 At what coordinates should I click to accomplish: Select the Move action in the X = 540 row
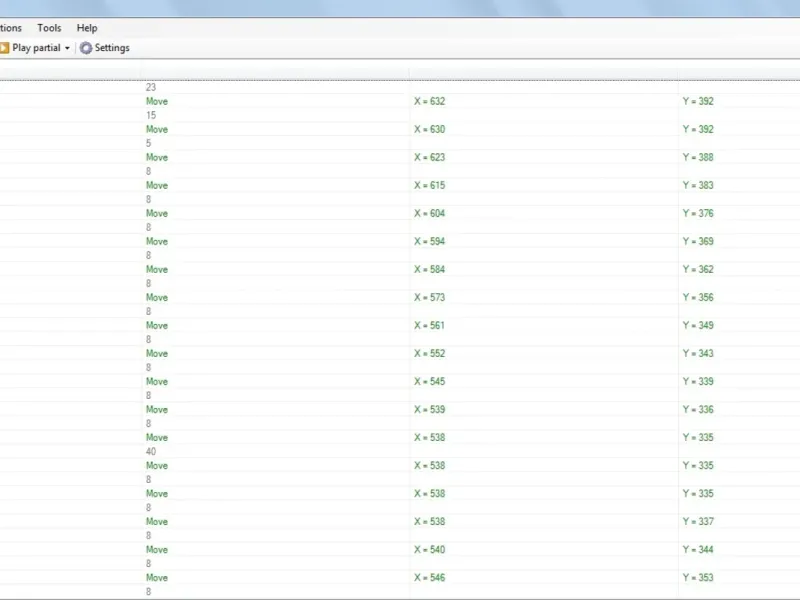click(157, 549)
